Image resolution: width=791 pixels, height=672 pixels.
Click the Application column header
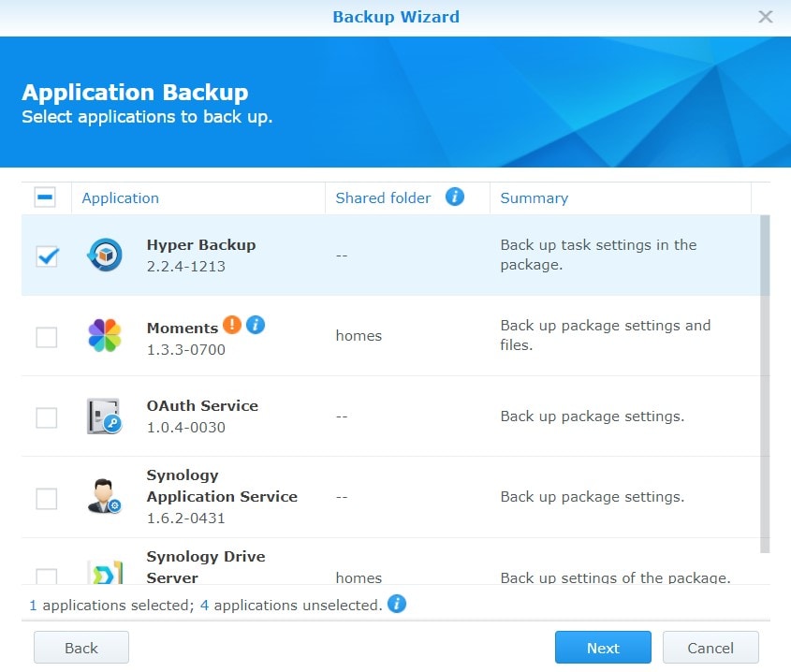point(198,198)
